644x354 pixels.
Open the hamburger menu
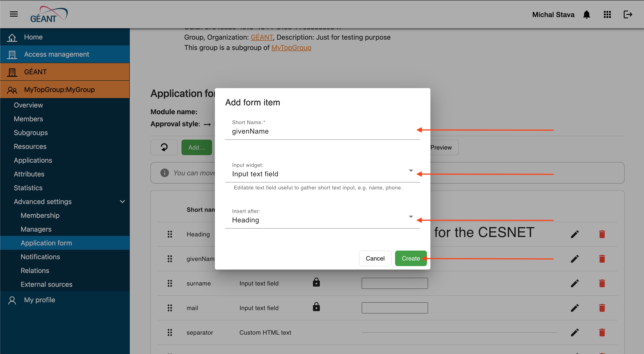(x=14, y=14)
